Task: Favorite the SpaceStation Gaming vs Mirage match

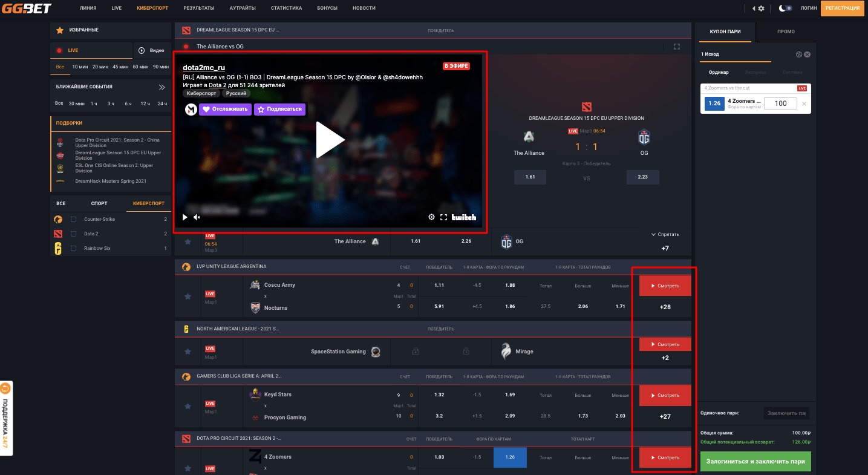Action: pos(188,352)
